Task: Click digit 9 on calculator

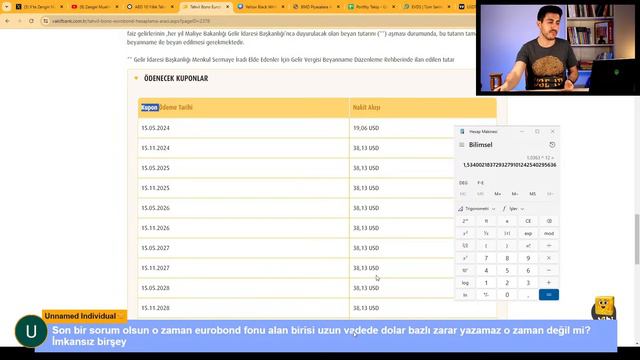Action: coord(528,258)
